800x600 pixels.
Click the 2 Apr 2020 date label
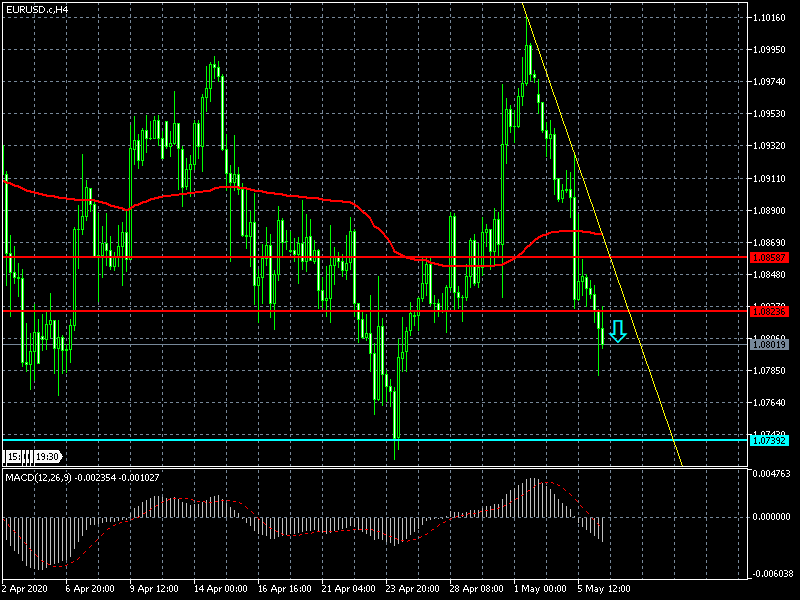point(27,588)
